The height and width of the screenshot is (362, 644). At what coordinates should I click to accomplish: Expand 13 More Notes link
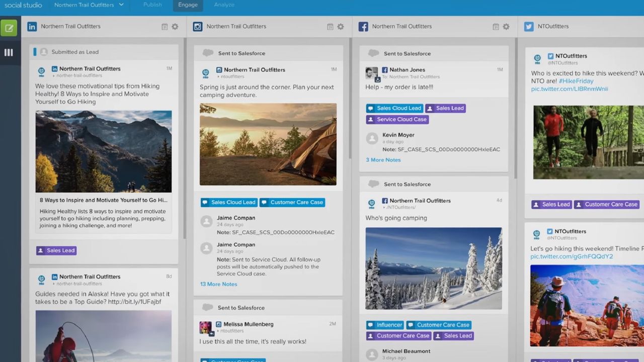click(x=219, y=284)
